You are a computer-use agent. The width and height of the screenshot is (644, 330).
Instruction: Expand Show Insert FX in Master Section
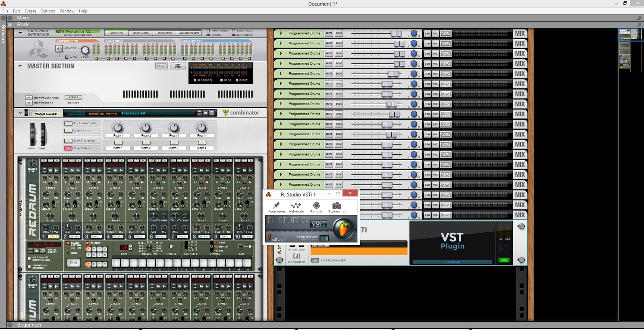[x=28, y=103]
